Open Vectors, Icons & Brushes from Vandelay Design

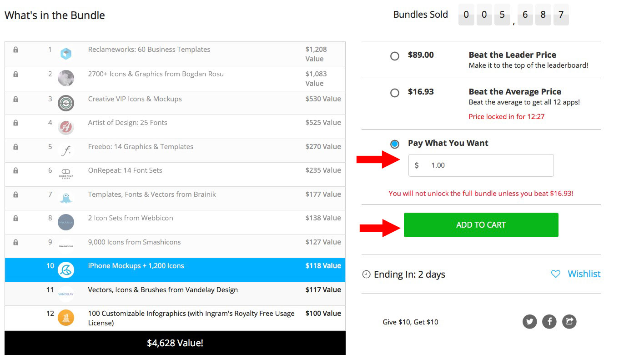coord(163,290)
